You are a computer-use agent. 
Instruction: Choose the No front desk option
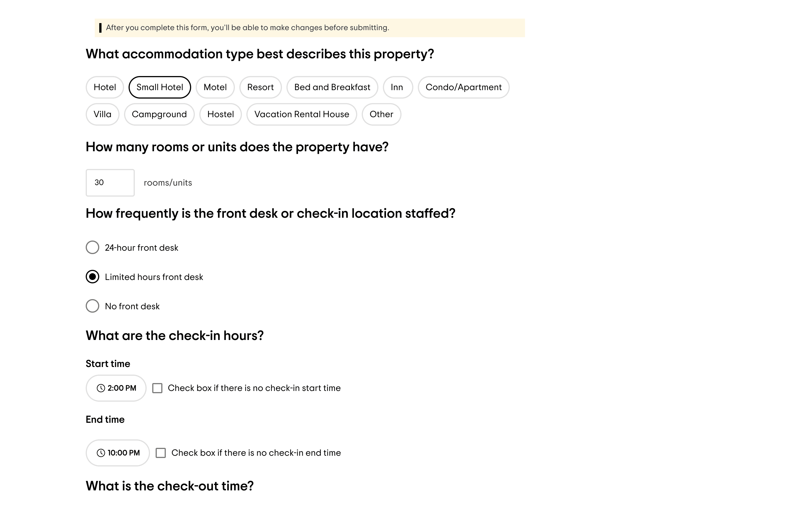coord(92,306)
